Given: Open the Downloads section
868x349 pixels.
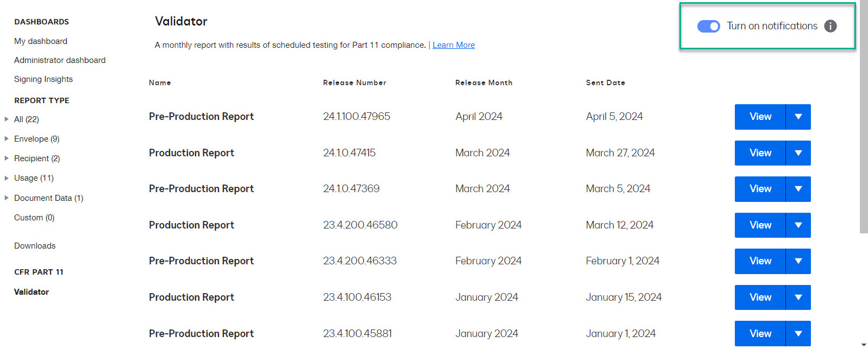Looking at the screenshot, I should tap(35, 246).
